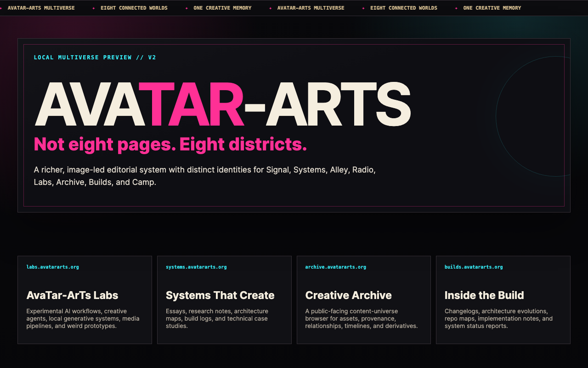Select the LOCAL MULTIVERSE PREVIEW // V2 label
Image resolution: width=588 pixels, height=368 pixels.
[x=95, y=57]
